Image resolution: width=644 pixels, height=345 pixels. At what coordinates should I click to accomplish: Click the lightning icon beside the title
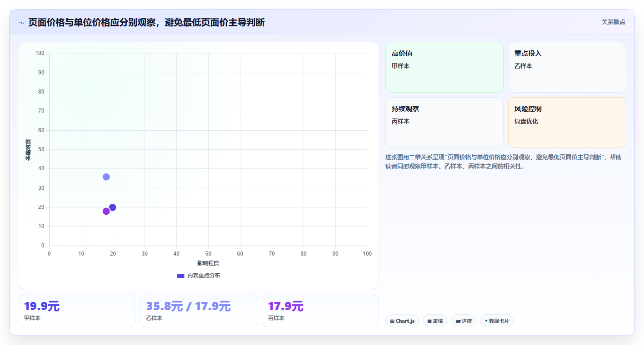coord(22,23)
